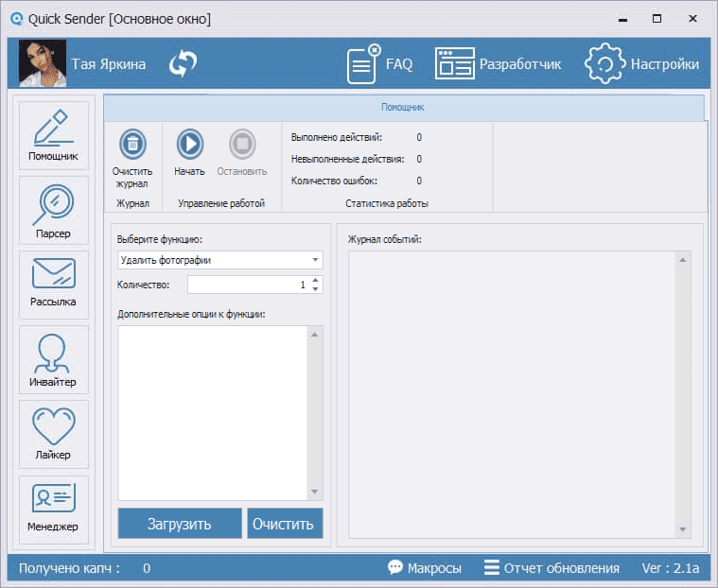The width and height of the screenshot is (718, 588).
Task: Click the Таи Яркиной profile avatar
Action: pyautogui.click(x=43, y=64)
